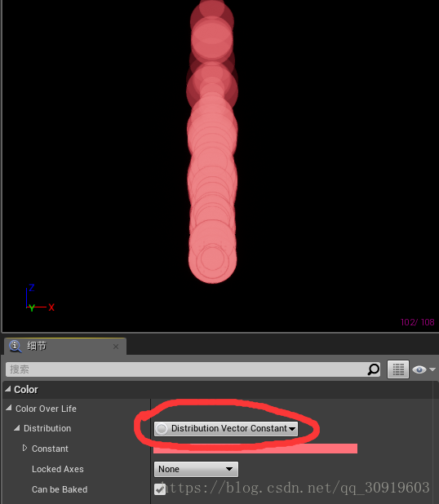This screenshot has width=439, height=504.
Task: Close the 细节 details tab
Action: (x=116, y=347)
